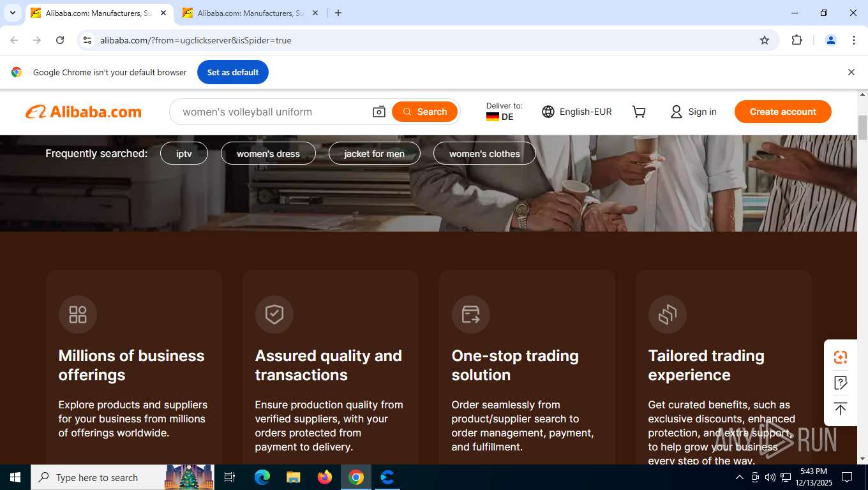Screen dimensions: 868x490
Task: Open the Chrome profile avatar
Action: [x=831, y=40]
